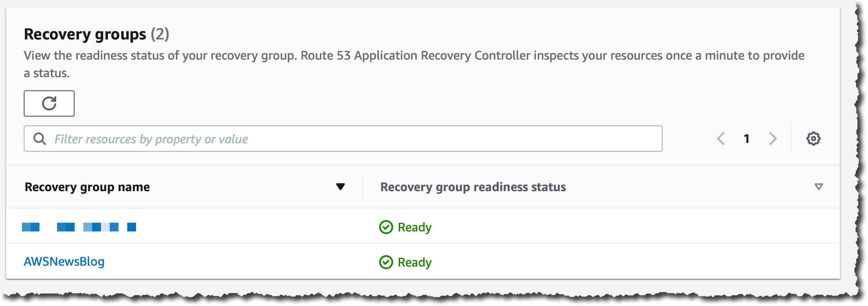This screenshot has height=306, width=868.
Task: Select the Recovery group name column header
Action: tap(88, 187)
